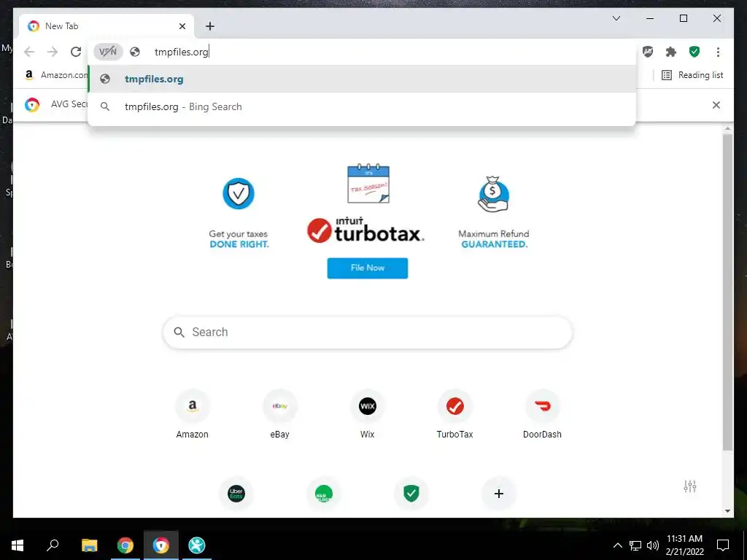Open Google Chrome from the taskbar
Viewport: 747px width, 560px height.
[x=125, y=545]
